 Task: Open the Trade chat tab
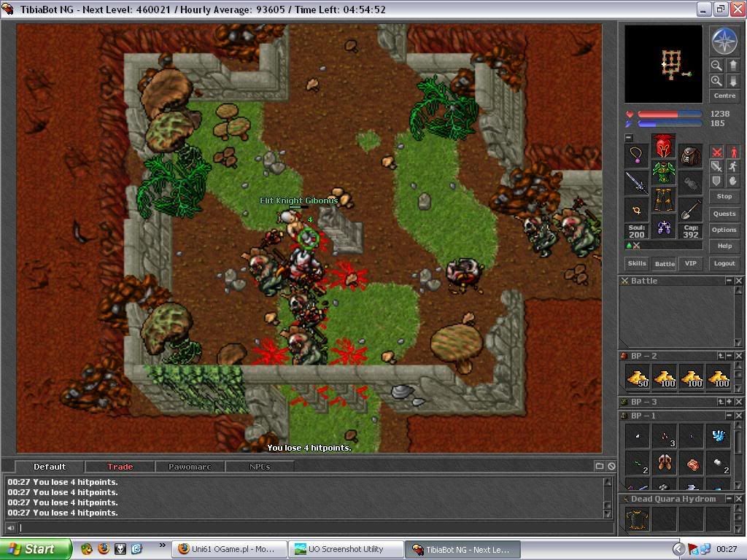(x=120, y=467)
